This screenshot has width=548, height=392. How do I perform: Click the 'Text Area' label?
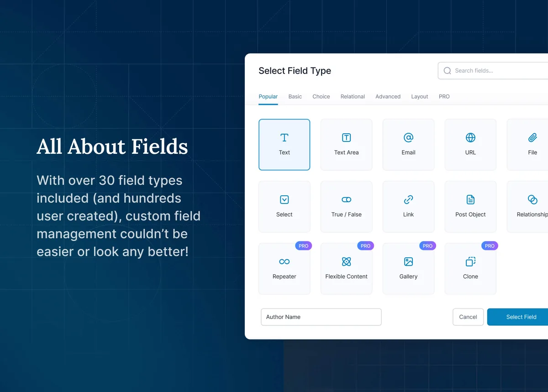[x=346, y=152]
